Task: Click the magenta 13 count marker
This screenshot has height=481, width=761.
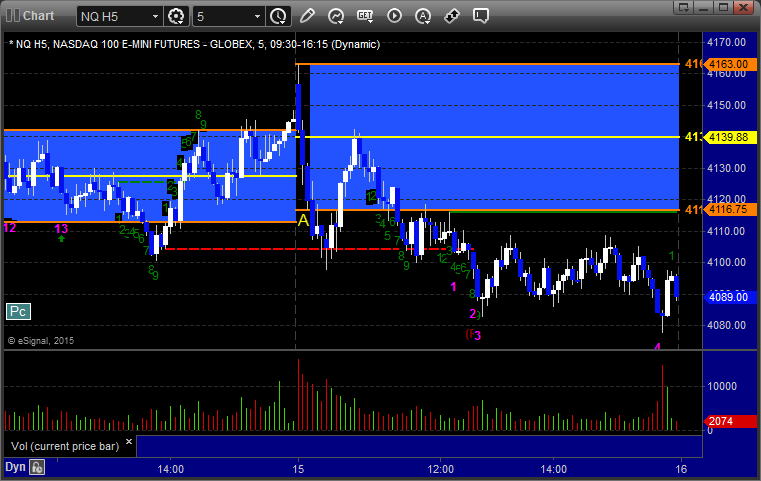Action: pos(61,229)
